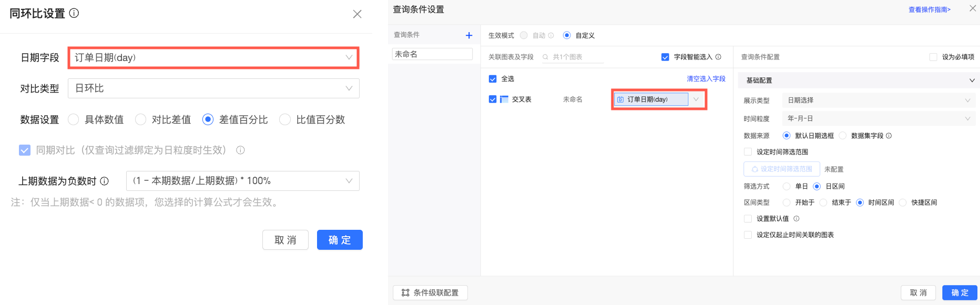Viewport: 980px width, 305px height.
Task: Add a new query condition with plus icon
Action: tap(469, 35)
